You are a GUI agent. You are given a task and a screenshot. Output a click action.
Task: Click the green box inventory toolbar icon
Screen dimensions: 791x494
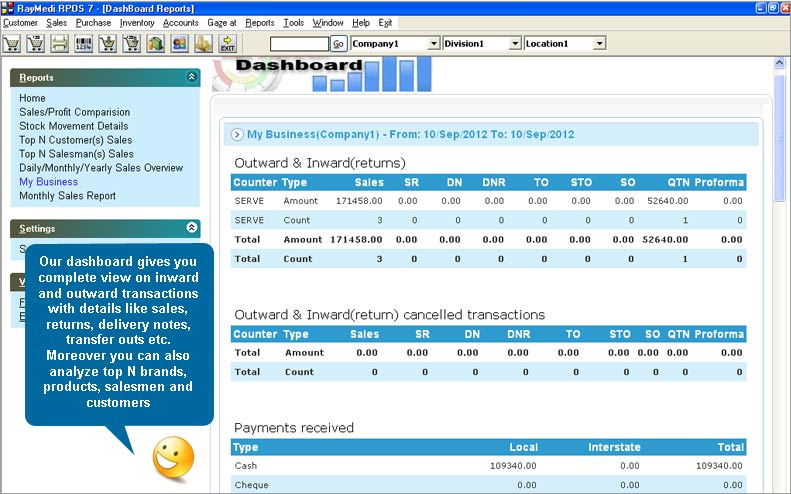click(x=156, y=44)
